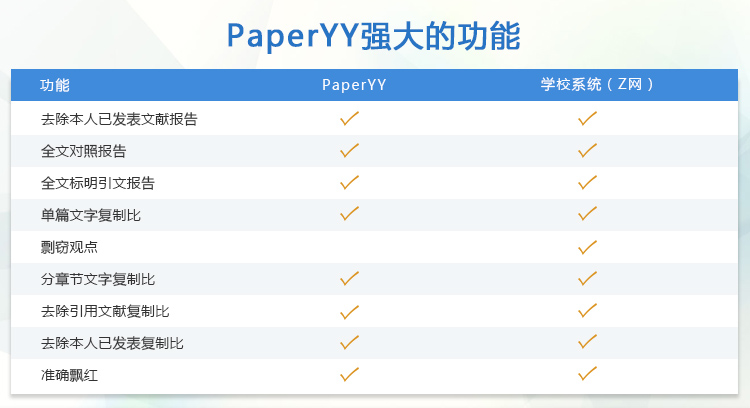Click PaperYY checkmark for 去除本人已发表复制比 row
The image size is (750, 408).
[349, 343]
